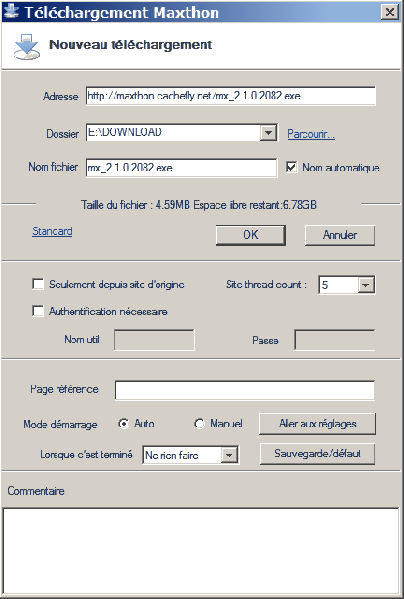The image size is (404, 599).
Task: Click the Nom fichier input field
Action: [181, 168]
